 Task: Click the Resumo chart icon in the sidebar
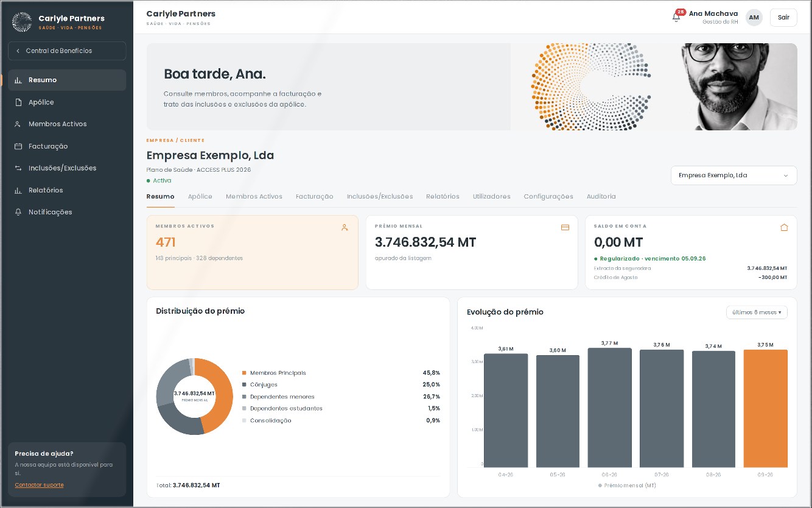(18, 80)
